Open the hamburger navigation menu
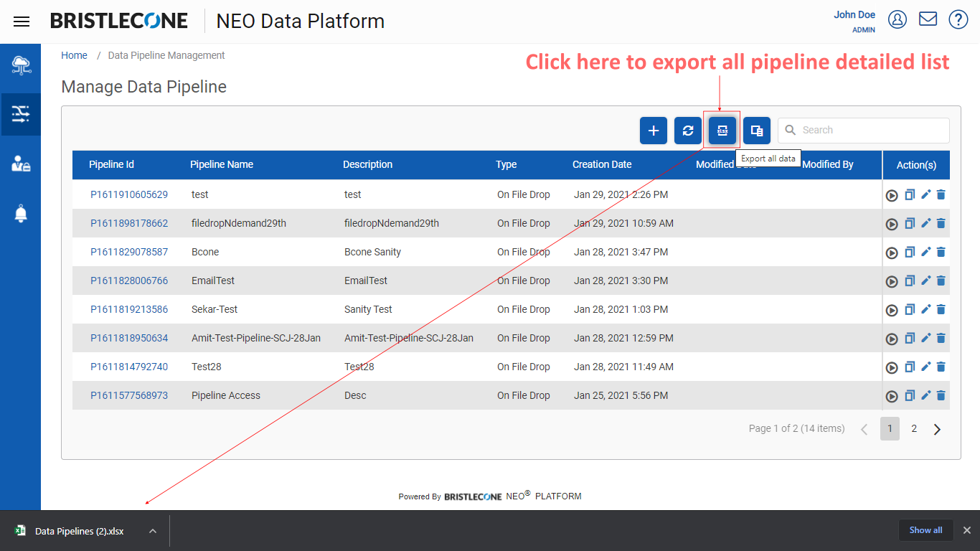 pyautogui.click(x=22, y=22)
